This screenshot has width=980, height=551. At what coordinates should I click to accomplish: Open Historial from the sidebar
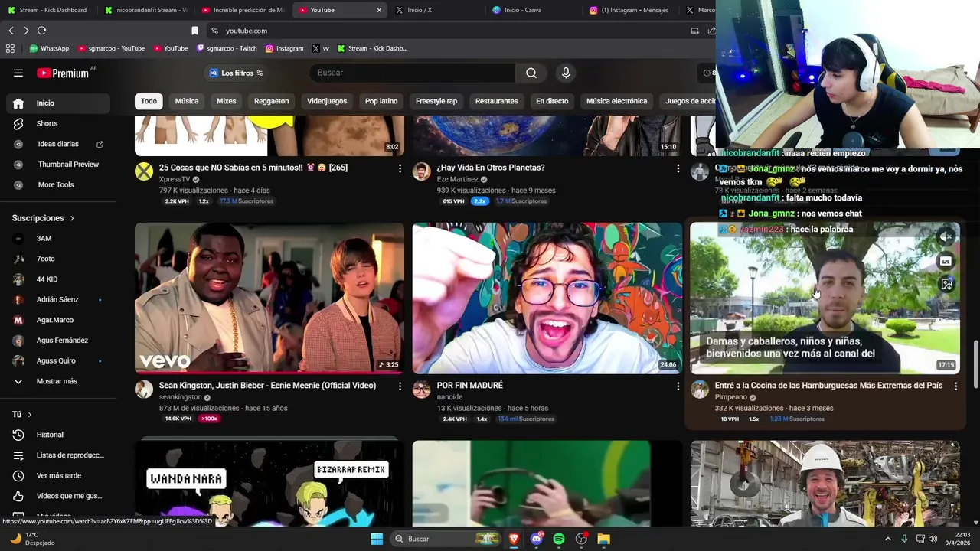coord(58,435)
